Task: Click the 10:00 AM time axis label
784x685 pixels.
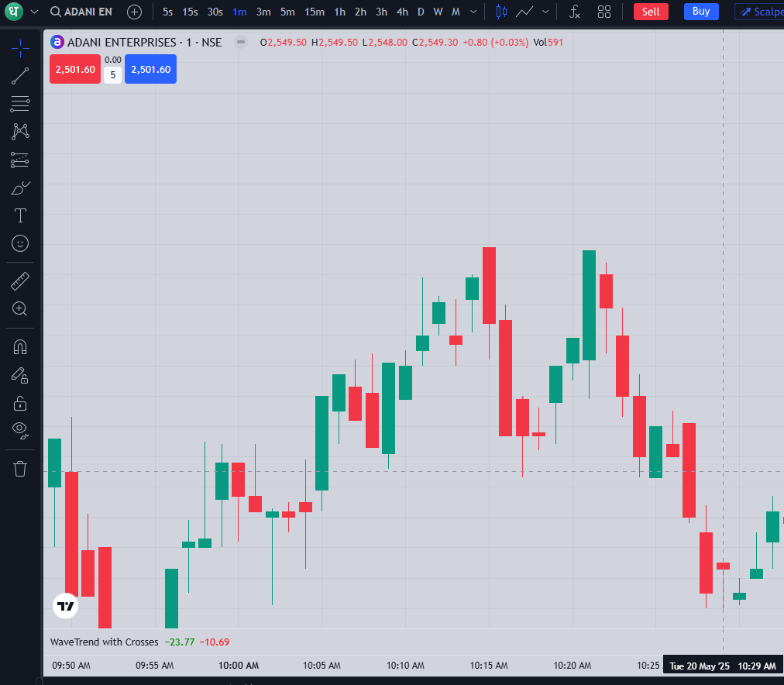Action: [x=239, y=666]
